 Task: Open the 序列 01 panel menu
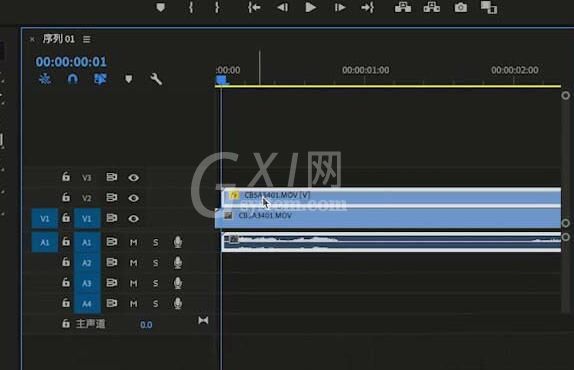tap(86, 39)
